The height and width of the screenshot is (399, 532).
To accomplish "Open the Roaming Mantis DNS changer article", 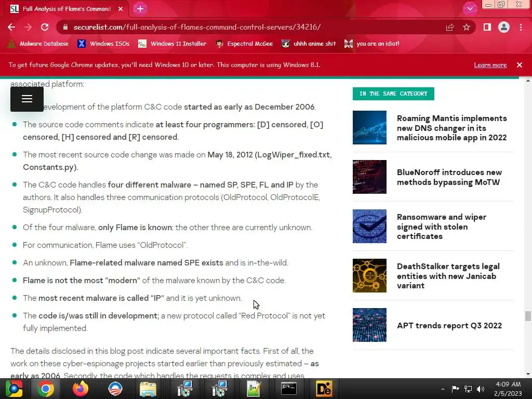I will coord(451,128).
